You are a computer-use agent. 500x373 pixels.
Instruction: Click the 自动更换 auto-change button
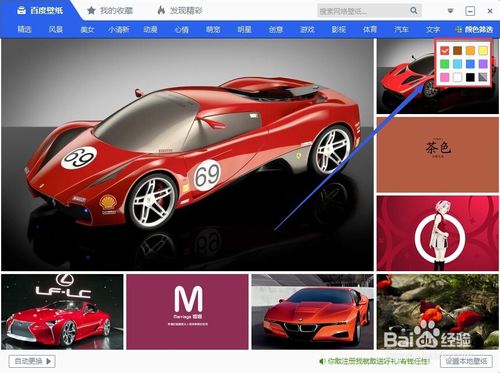coord(32,361)
